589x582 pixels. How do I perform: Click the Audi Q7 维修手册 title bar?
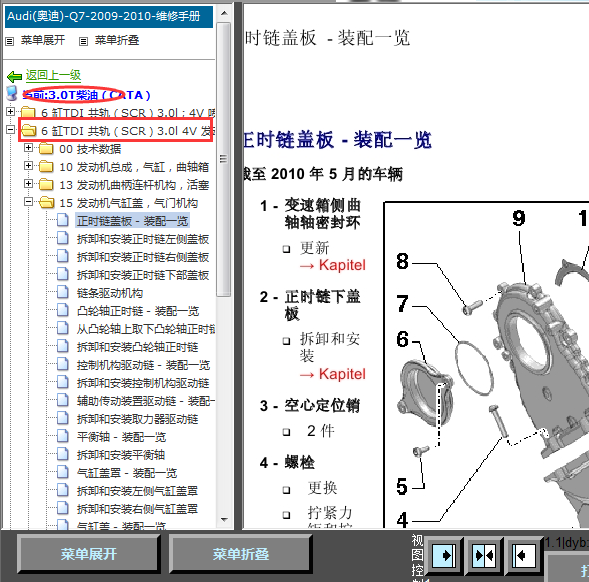click(109, 17)
